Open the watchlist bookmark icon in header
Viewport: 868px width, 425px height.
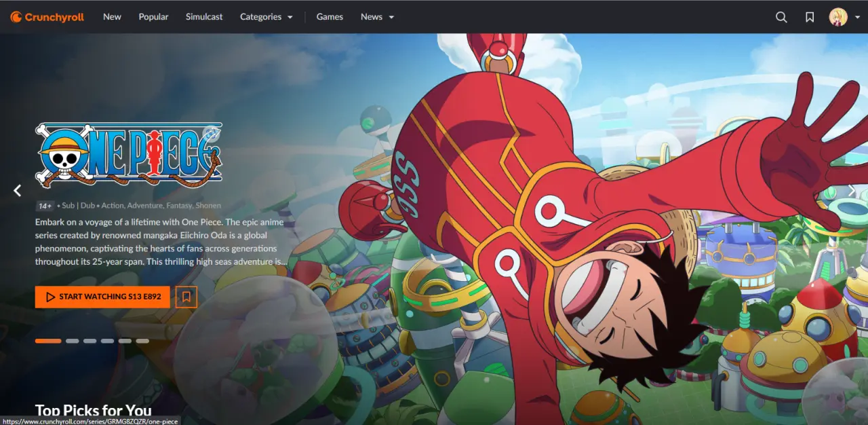click(810, 17)
